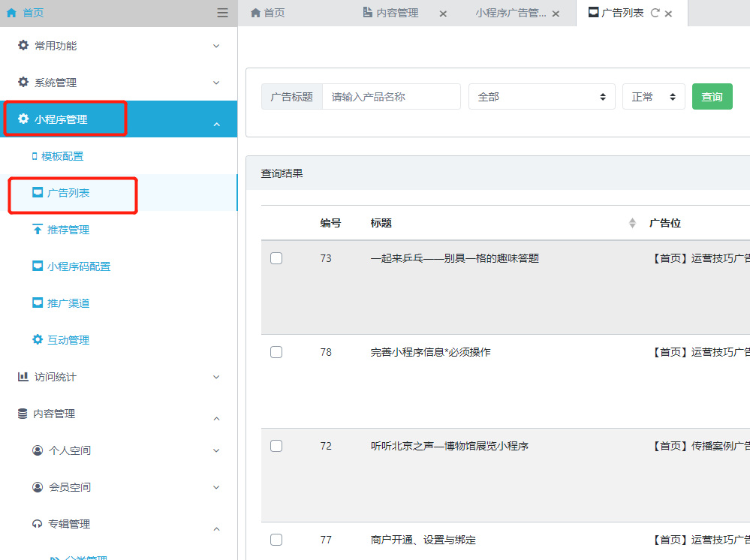Click the 广告标题 search input field

pos(390,97)
